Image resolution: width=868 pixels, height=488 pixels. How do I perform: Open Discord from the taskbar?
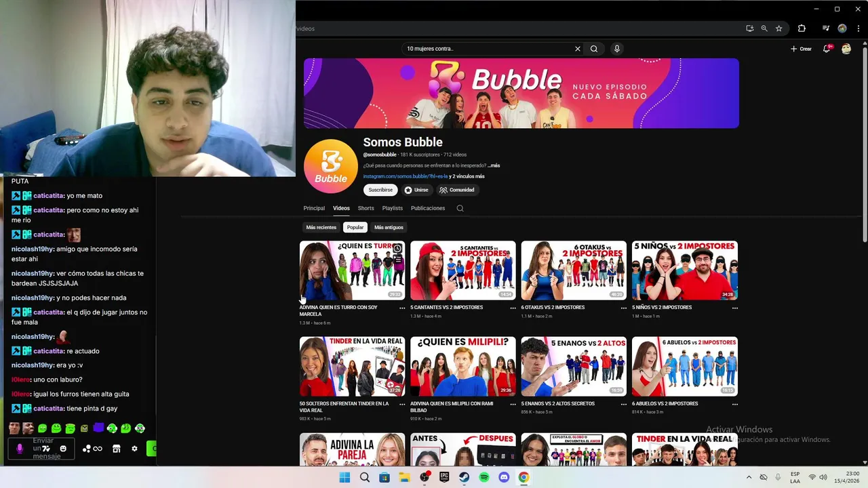coord(504,477)
